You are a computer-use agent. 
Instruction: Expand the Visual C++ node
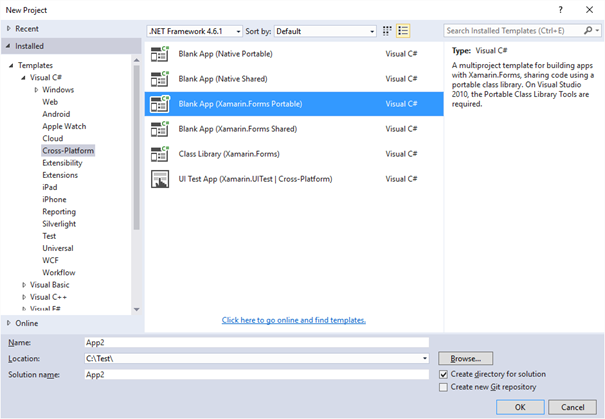[x=24, y=297]
